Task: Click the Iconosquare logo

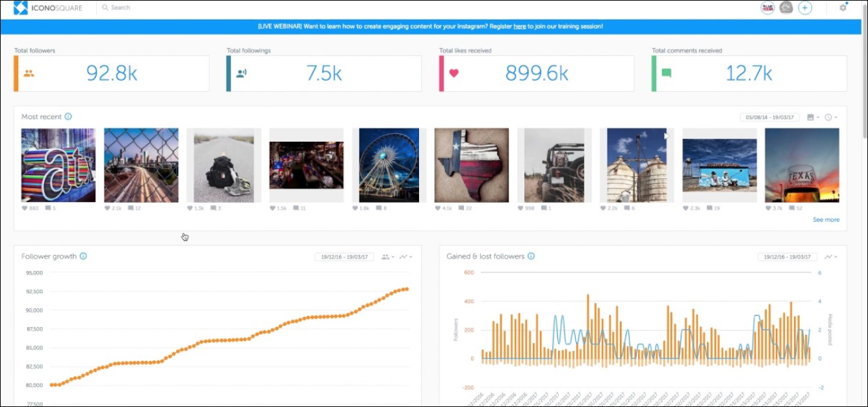Action: point(48,8)
